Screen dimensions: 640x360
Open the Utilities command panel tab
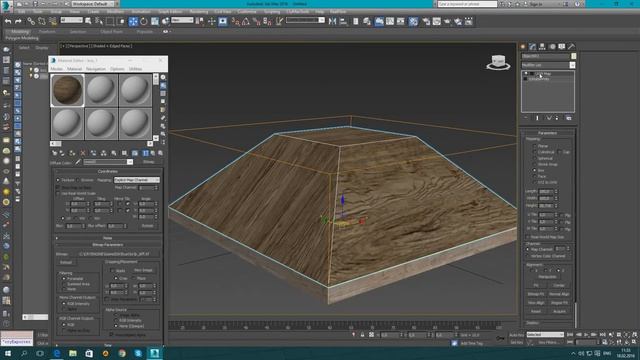[x=571, y=47]
